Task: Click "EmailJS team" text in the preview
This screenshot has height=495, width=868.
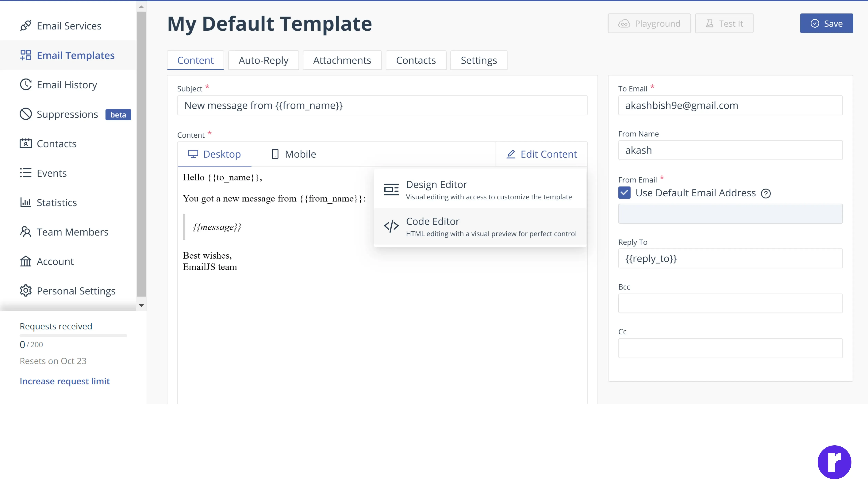Action: click(210, 267)
